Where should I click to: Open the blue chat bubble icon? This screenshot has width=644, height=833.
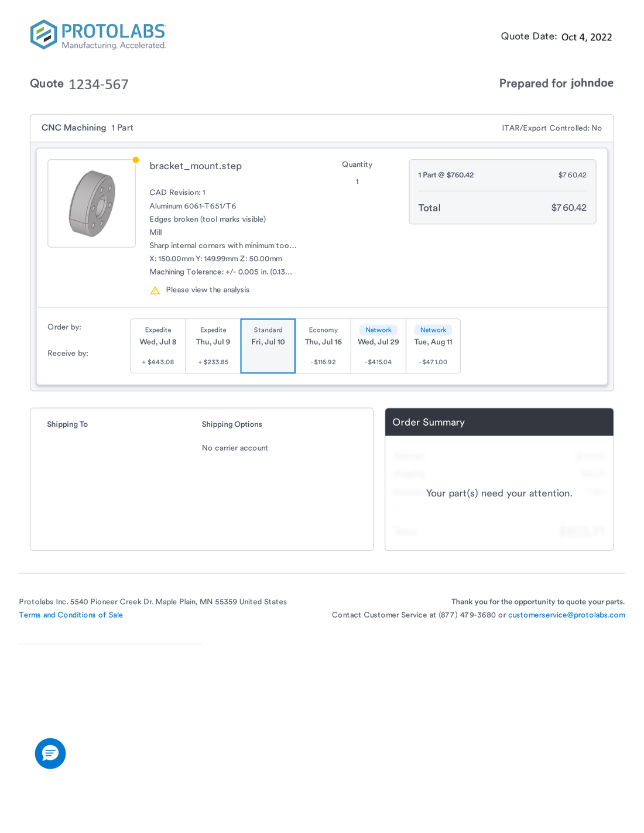(50, 753)
